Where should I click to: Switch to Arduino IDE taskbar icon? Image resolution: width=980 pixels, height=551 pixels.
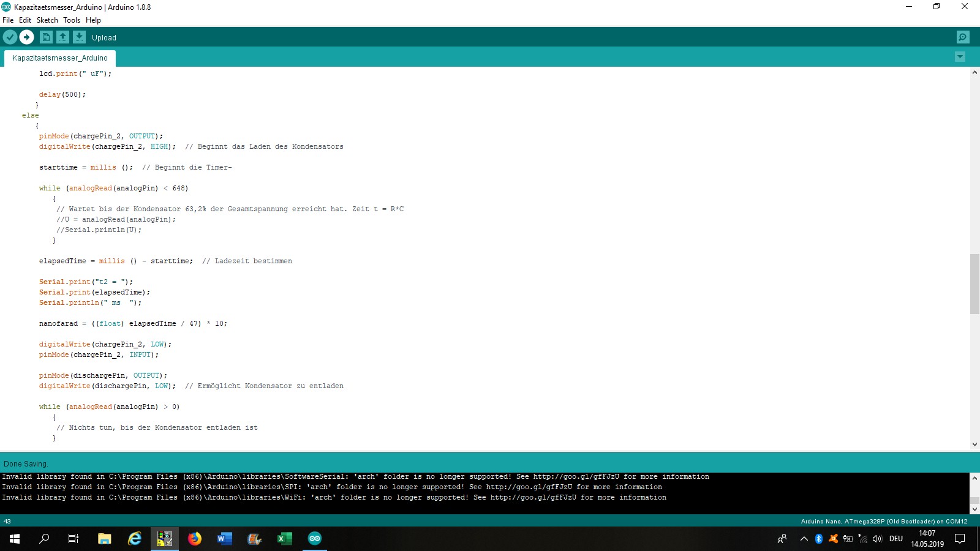click(x=315, y=539)
